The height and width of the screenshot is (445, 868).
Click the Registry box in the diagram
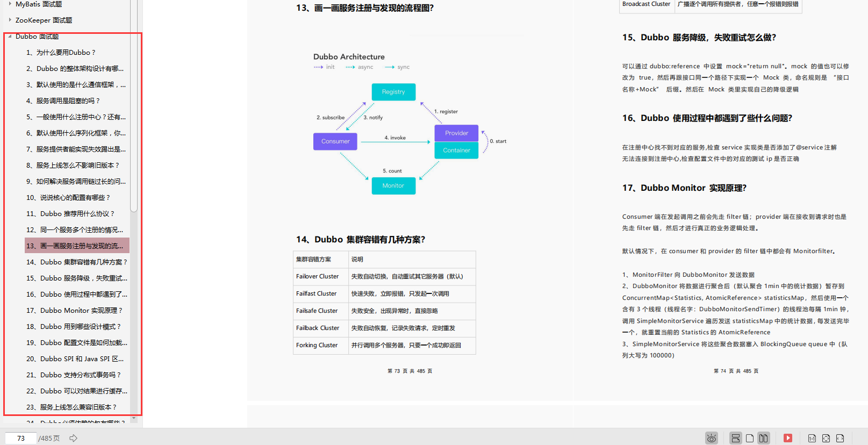(x=393, y=92)
